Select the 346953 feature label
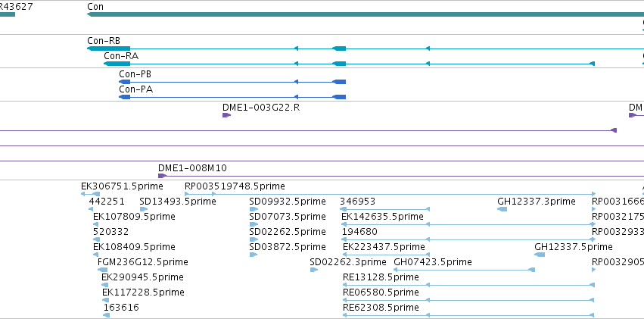644x319 pixels. point(357,202)
